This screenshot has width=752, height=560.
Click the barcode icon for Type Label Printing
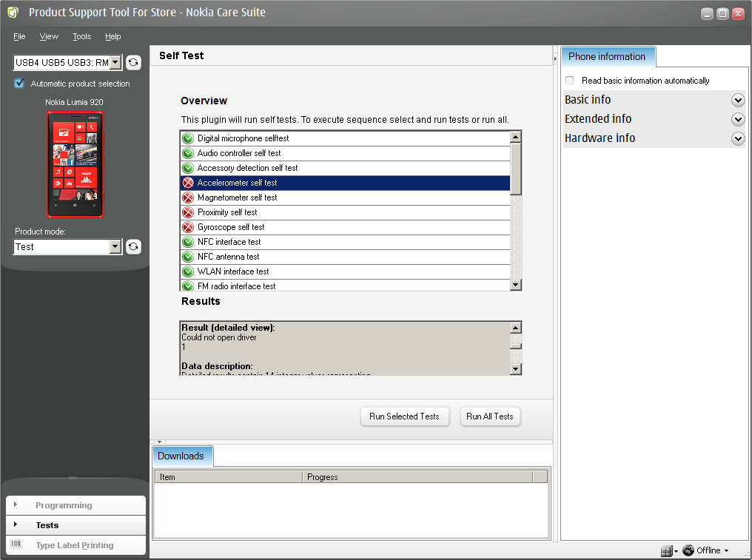click(16, 544)
